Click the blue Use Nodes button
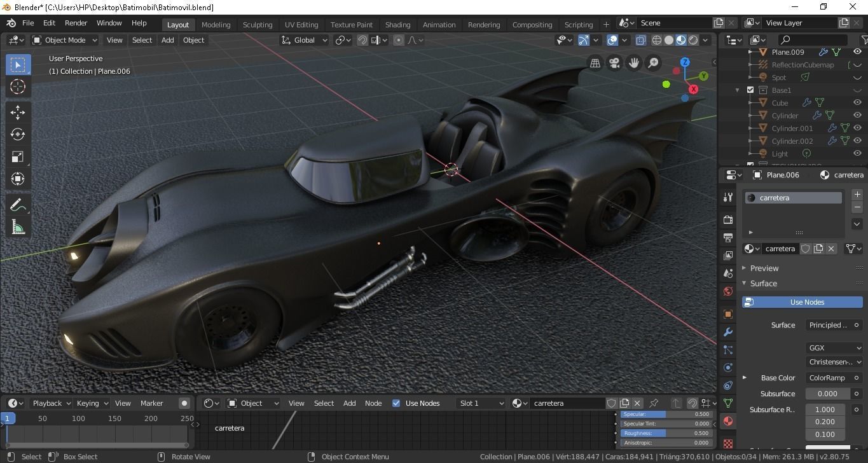 point(803,302)
